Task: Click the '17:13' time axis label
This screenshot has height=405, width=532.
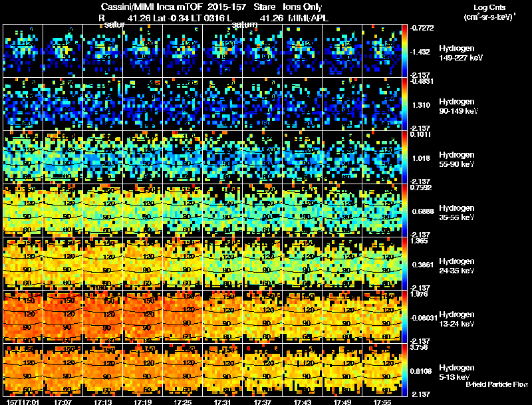Action: coord(103,402)
